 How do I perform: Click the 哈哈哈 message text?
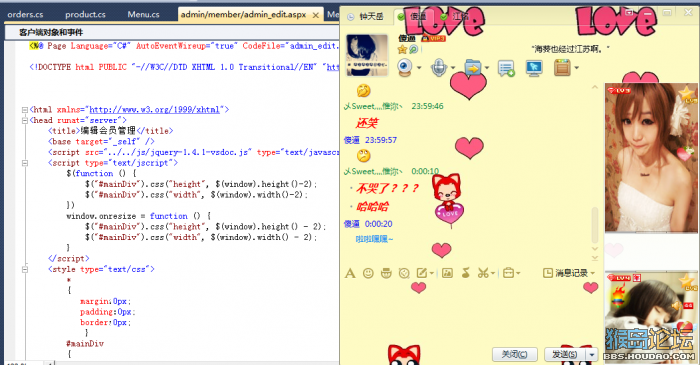(x=372, y=207)
